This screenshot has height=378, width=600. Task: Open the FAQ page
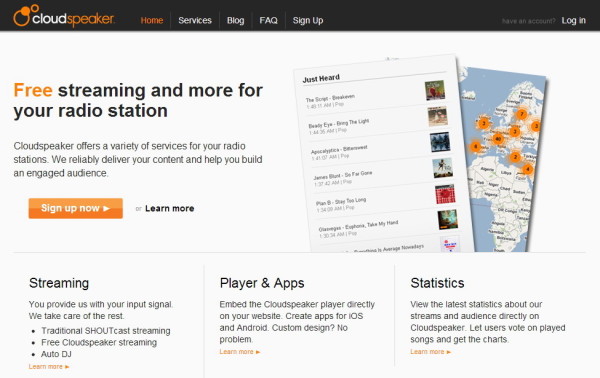268,20
